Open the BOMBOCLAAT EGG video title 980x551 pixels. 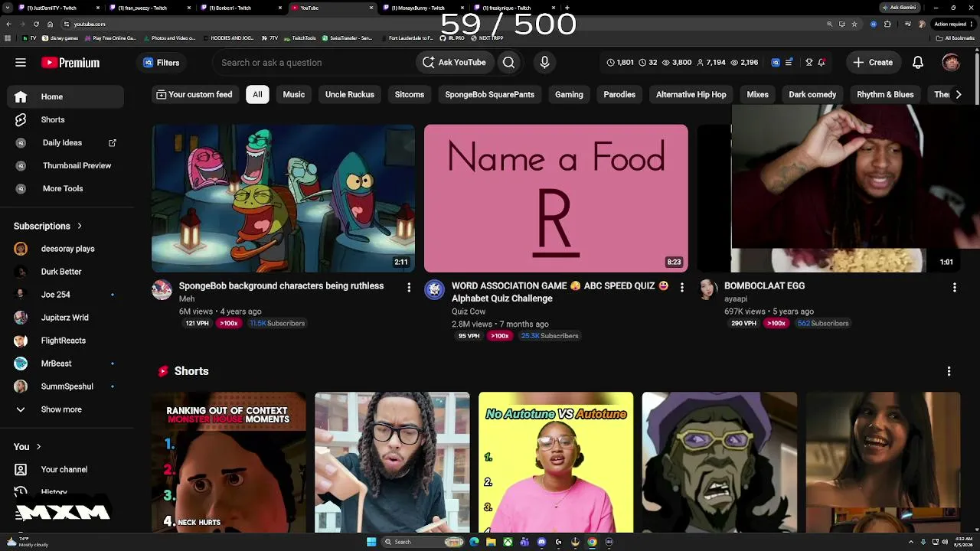pyautogui.click(x=764, y=286)
